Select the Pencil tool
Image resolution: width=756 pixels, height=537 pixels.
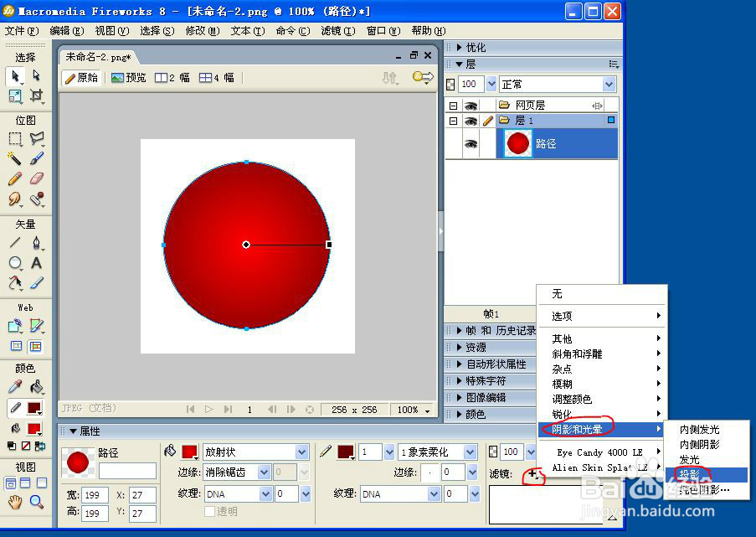(x=14, y=178)
